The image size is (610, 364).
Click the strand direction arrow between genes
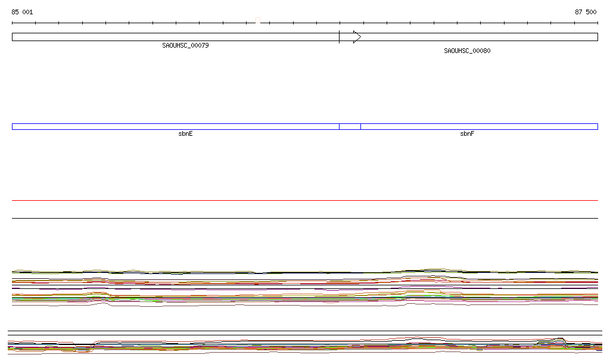(x=357, y=37)
